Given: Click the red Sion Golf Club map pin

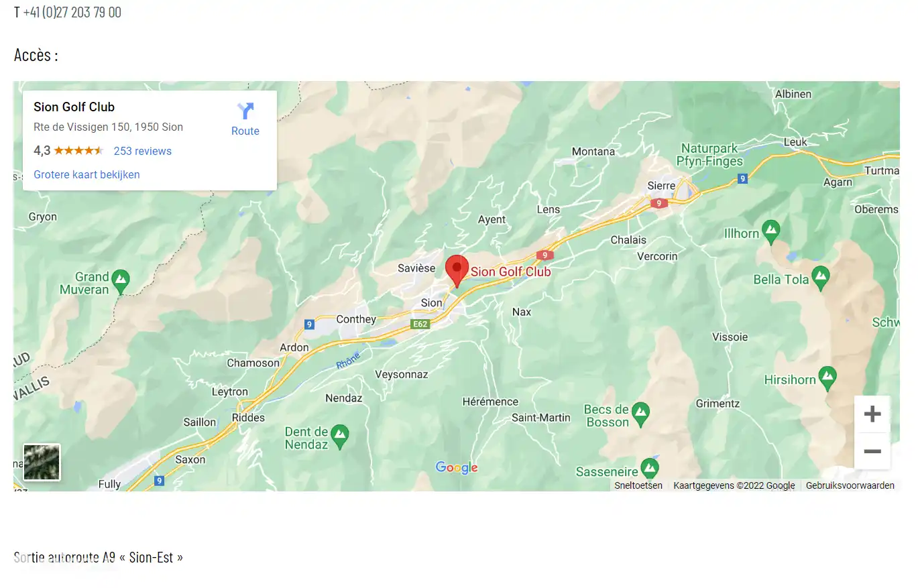Looking at the screenshot, I should click(x=457, y=272).
